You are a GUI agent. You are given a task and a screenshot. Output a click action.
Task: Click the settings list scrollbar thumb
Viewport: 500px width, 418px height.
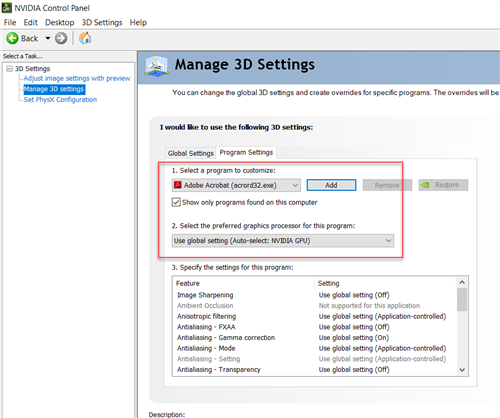[462, 300]
